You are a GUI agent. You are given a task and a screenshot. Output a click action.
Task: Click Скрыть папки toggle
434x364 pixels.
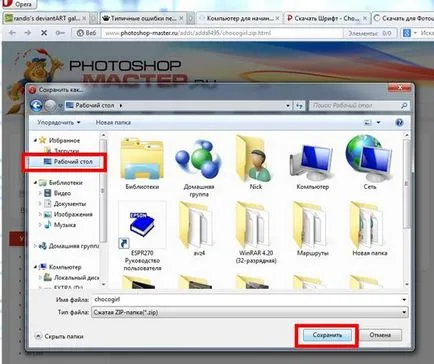59,336
